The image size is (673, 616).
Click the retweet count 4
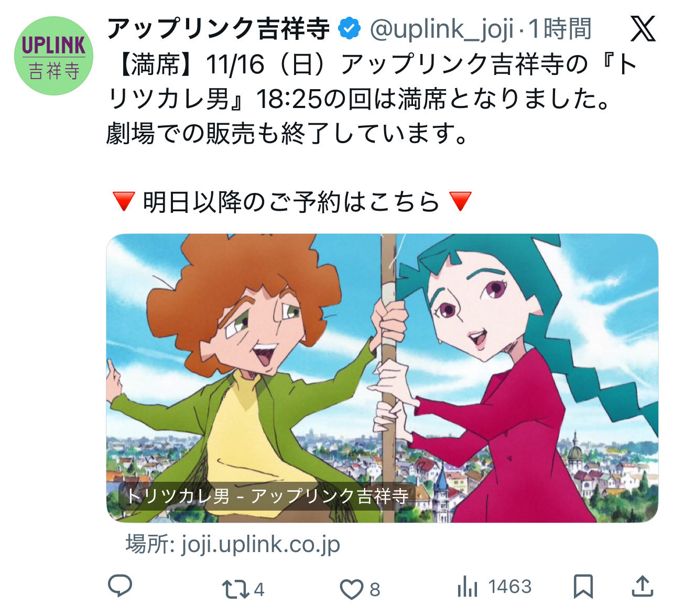(x=259, y=589)
